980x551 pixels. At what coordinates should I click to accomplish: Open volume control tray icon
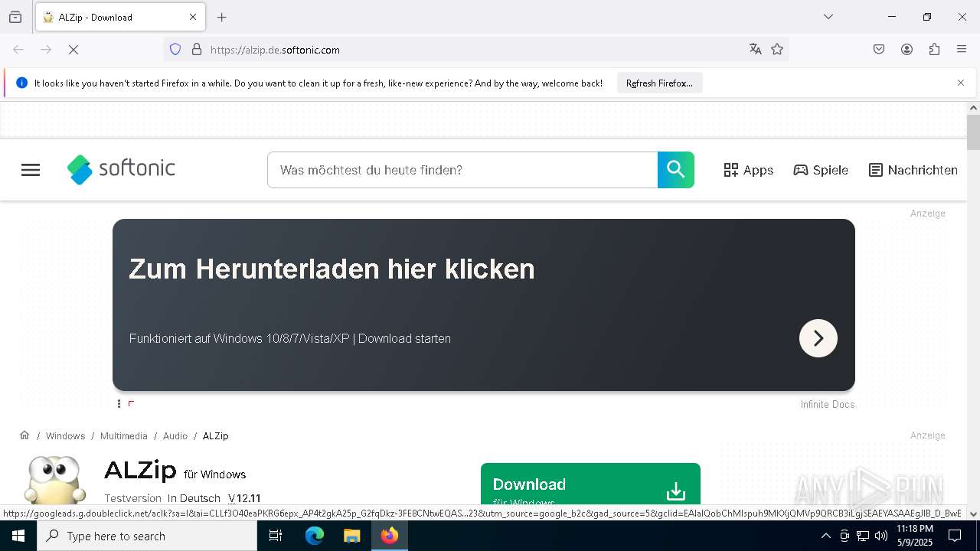(x=881, y=536)
